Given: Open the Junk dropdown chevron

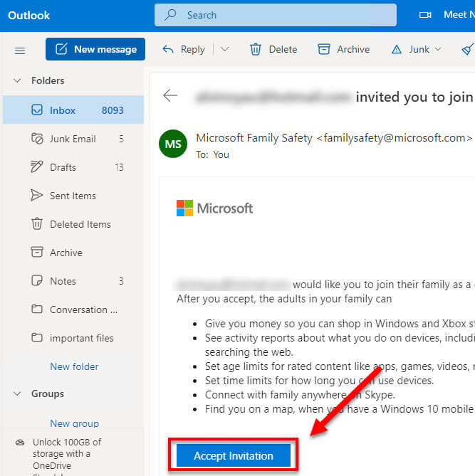Looking at the screenshot, I should (x=438, y=49).
